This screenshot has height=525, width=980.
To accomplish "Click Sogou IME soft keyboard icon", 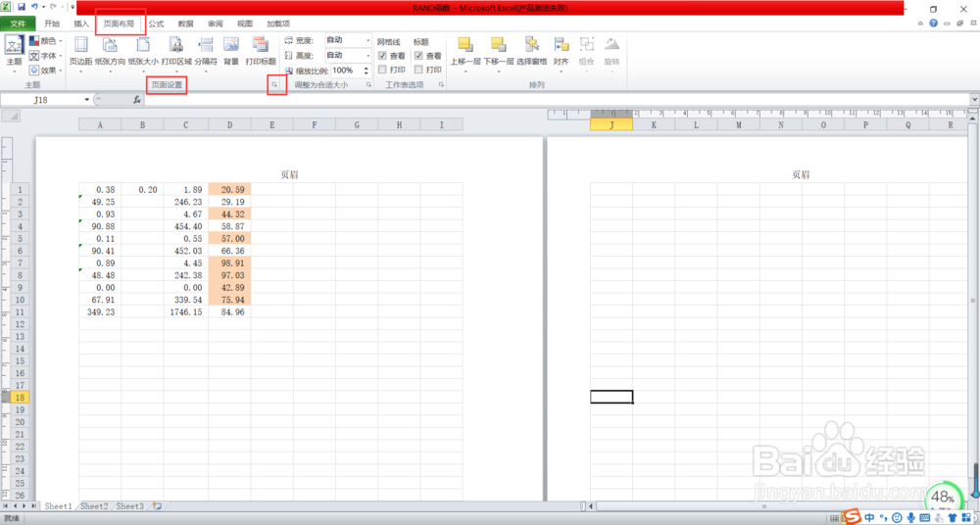I will [x=926, y=517].
